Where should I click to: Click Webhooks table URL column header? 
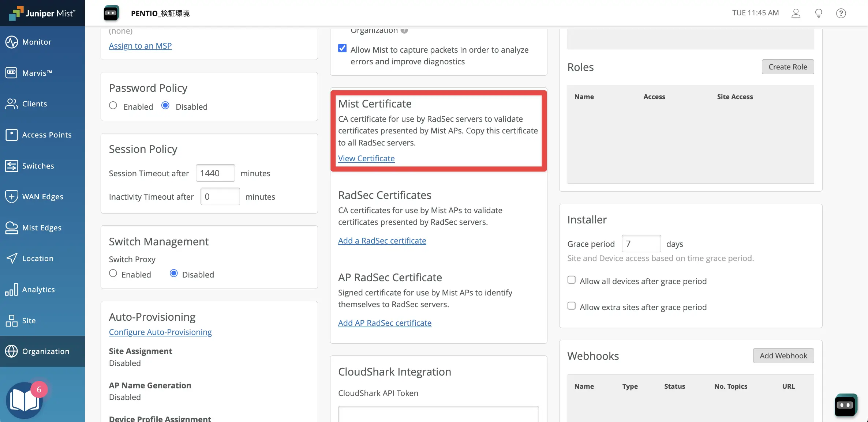coord(789,386)
